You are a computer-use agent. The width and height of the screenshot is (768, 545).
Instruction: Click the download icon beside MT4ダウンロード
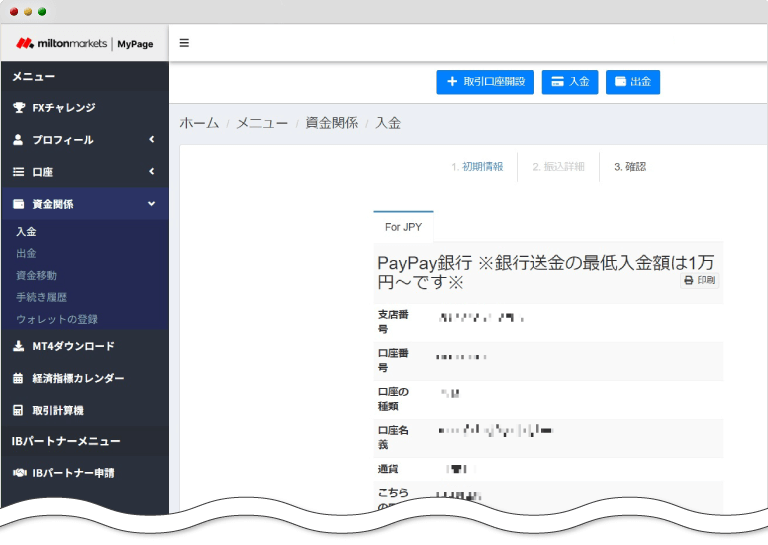click(x=19, y=346)
